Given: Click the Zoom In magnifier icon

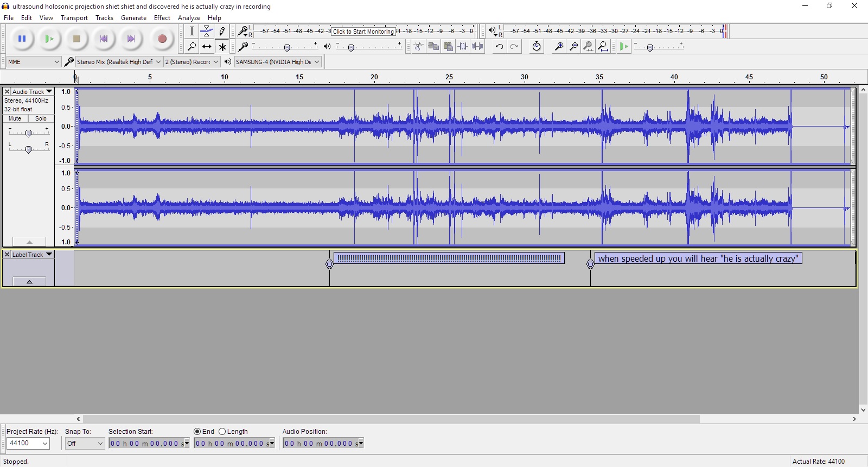Looking at the screenshot, I should point(558,47).
